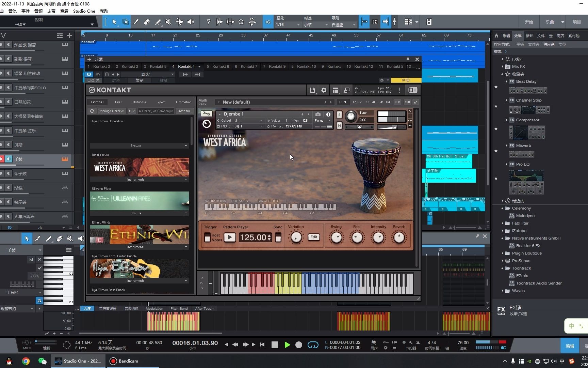Screen dimensions: 588x368
Task: Open Kontakt workspace layout menu
Action: tap(335, 90)
